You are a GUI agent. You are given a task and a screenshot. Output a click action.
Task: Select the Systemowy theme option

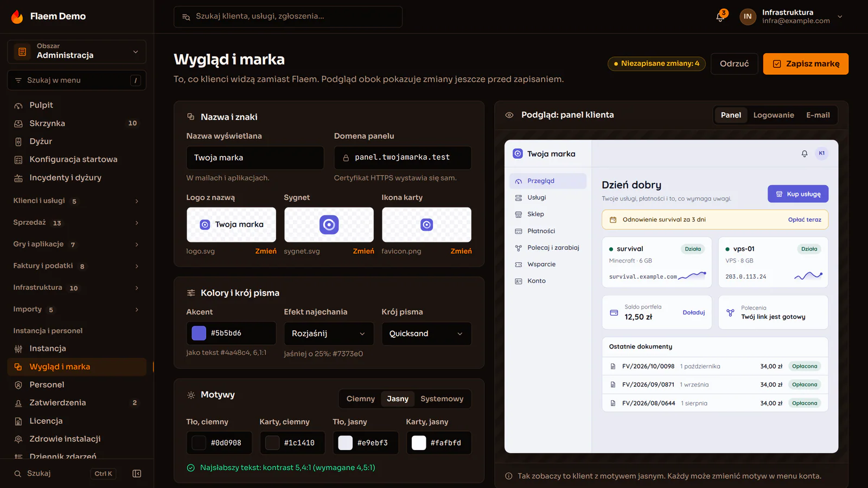(442, 399)
